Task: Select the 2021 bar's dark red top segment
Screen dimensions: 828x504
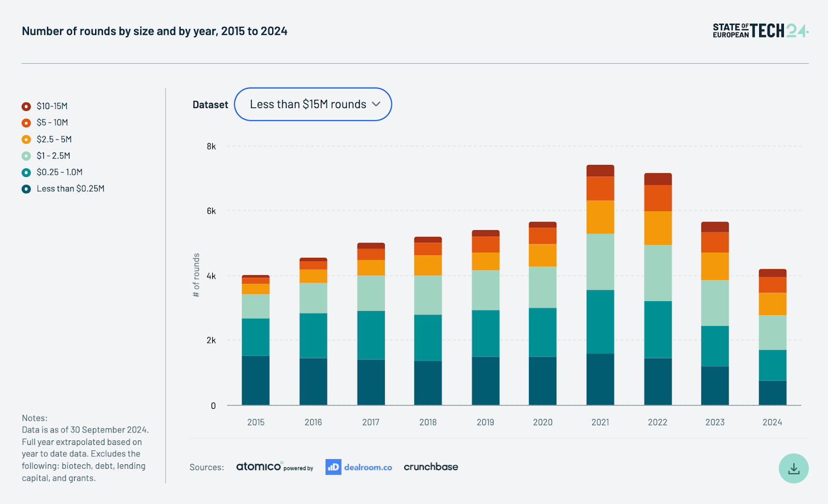Action: [600, 171]
